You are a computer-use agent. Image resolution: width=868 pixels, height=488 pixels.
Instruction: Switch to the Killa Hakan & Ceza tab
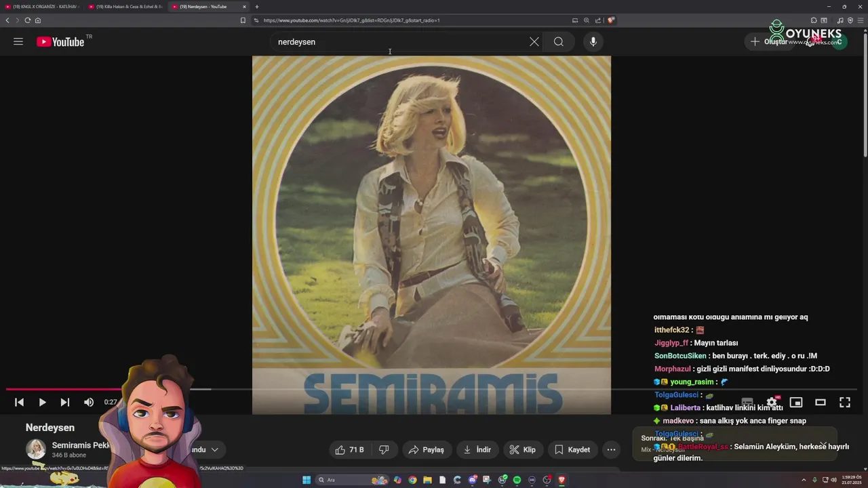(125, 7)
